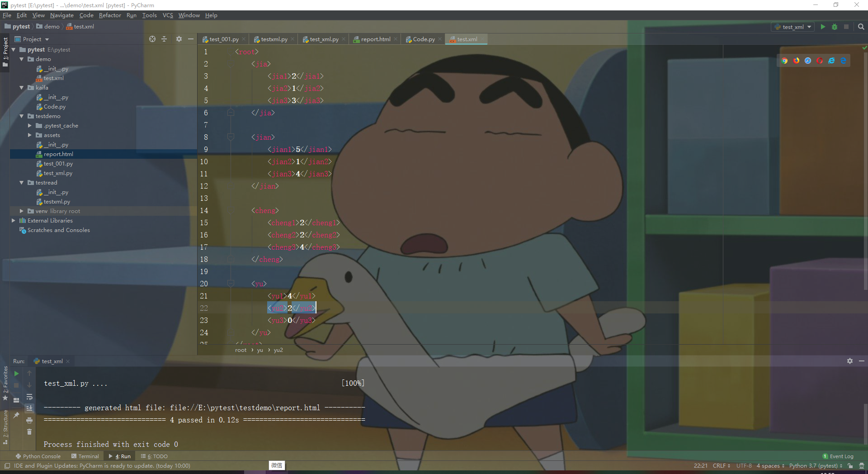Minimize the Run tool window

862,361
